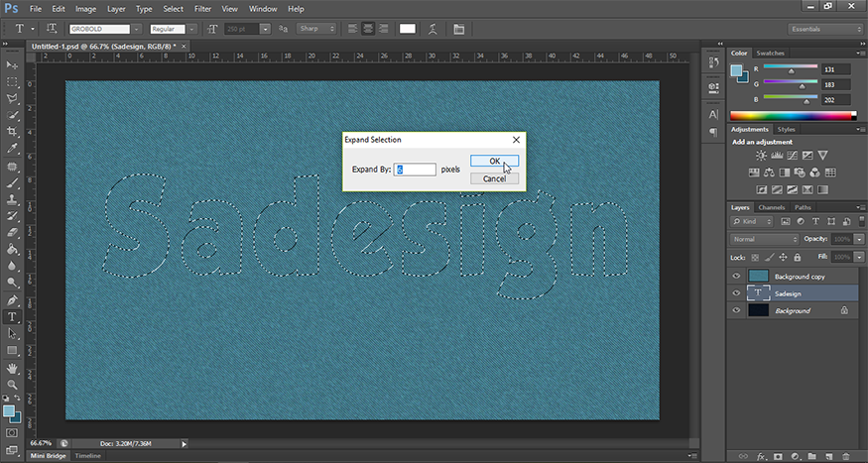The image size is (868, 463).
Task: Select the Pen tool
Action: 12,300
